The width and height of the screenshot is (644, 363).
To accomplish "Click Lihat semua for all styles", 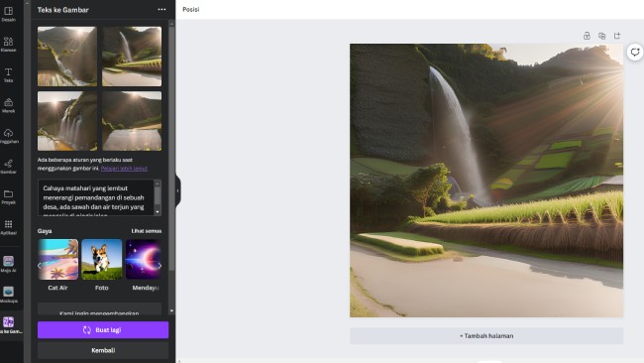I will click(147, 231).
